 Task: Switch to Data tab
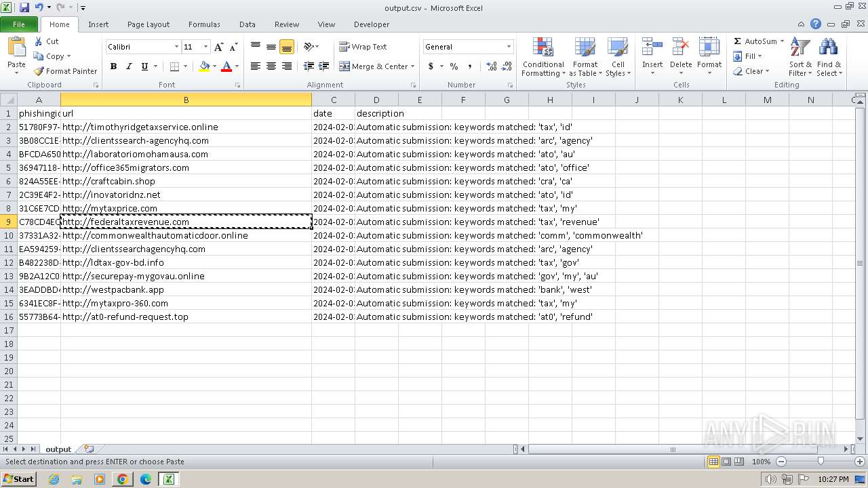click(x=248, y=24)
